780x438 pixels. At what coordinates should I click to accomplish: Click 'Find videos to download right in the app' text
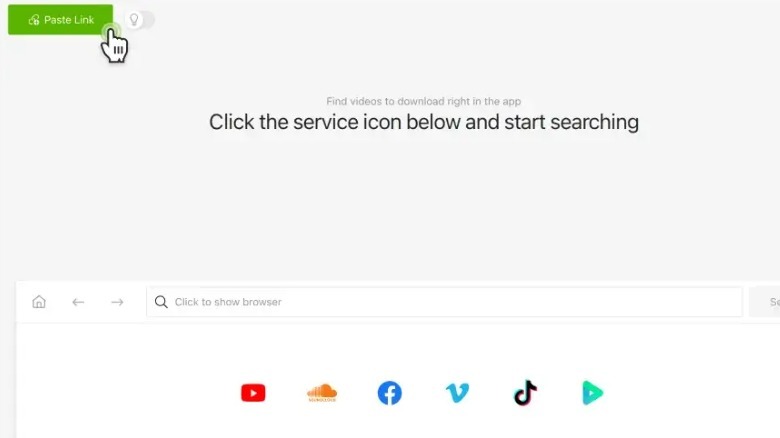(x=424, y=101)
